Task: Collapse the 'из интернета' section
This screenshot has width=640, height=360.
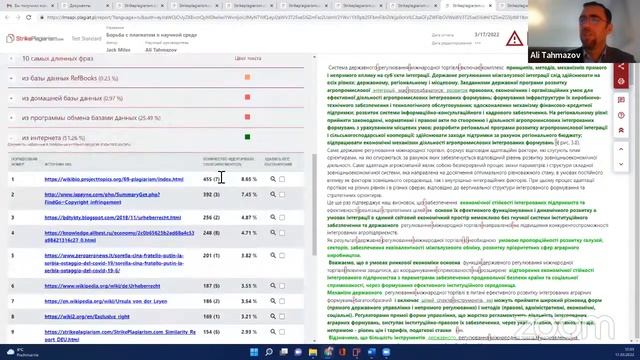Action: pyautogui.click(x=11, y=138)
